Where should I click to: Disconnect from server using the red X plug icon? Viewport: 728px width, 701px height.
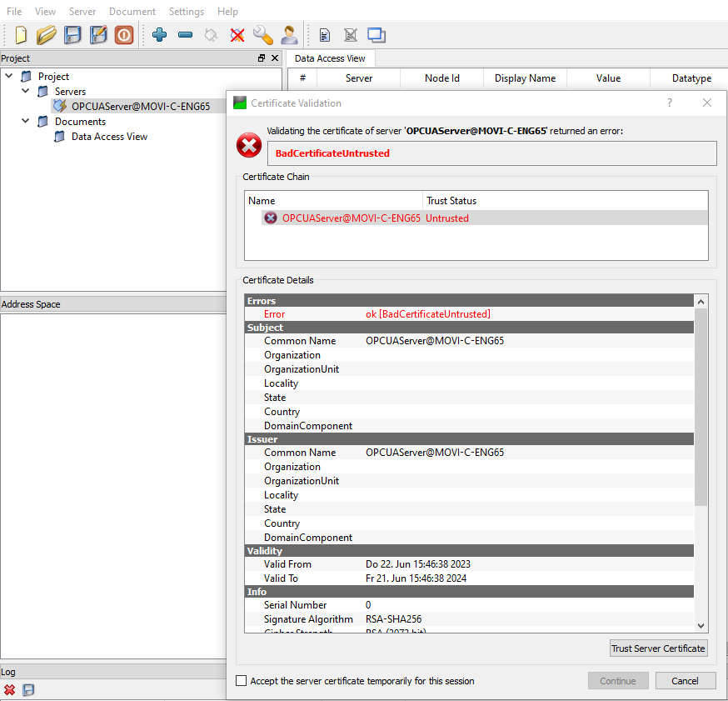tap(237, 35)
